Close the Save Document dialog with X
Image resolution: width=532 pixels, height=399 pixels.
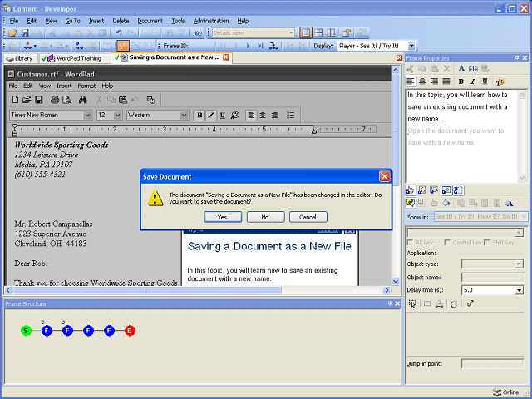[x=384, y=176]
